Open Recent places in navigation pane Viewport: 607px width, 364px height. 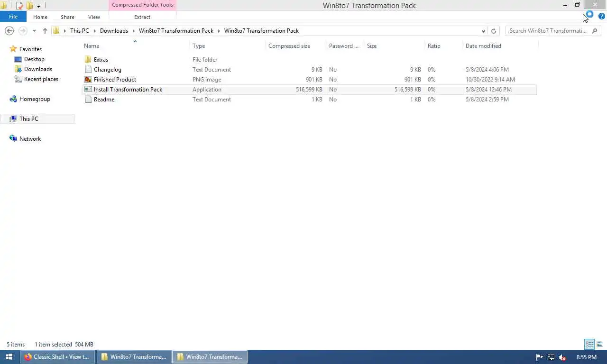click(x=41, y=79)
